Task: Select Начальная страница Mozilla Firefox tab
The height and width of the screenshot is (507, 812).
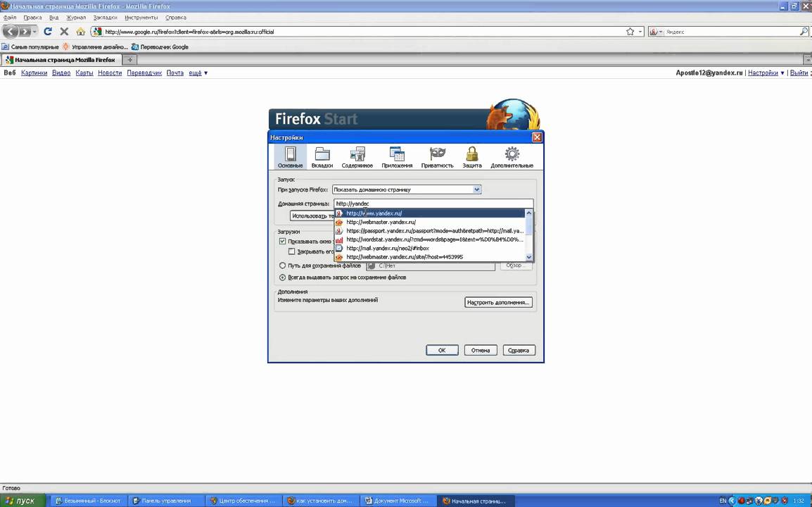Action: (x=61, y=60)
